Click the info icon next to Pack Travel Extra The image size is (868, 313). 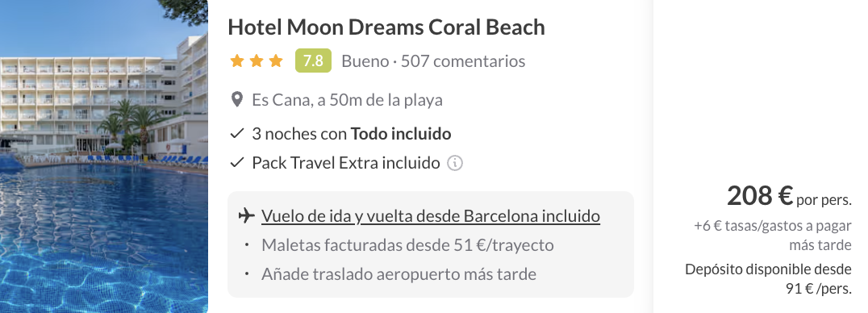coord(454,164)
